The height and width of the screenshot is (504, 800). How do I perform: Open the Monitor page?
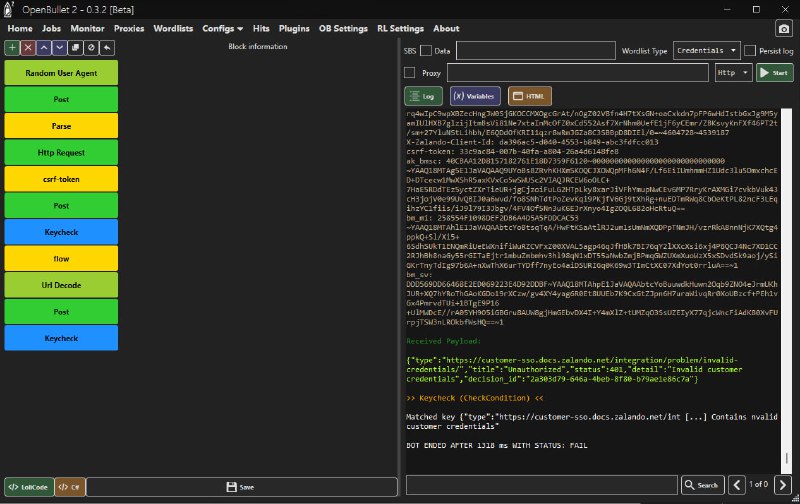[87, 29]
